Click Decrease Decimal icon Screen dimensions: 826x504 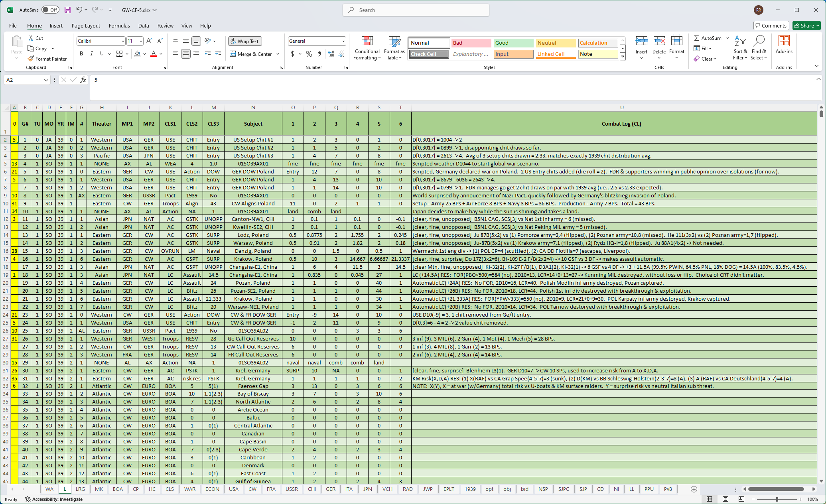[342, 54]
